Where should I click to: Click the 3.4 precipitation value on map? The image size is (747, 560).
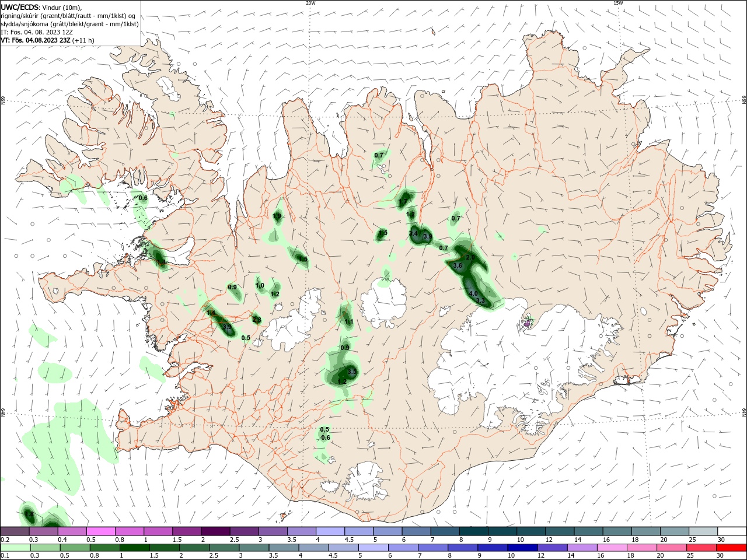point(414,233)
